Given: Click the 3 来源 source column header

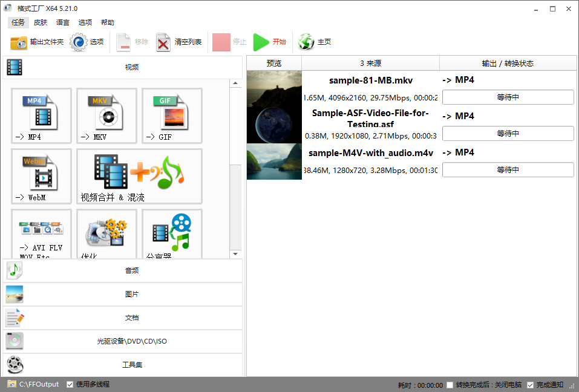Looking at the screenshot, I should 370,63.
